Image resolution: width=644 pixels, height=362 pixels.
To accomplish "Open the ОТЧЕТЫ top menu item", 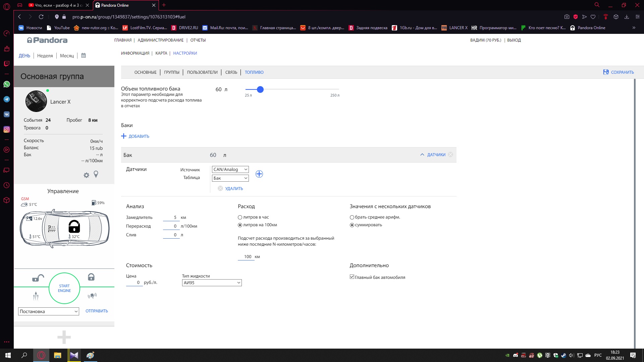I will click(198, 40).
